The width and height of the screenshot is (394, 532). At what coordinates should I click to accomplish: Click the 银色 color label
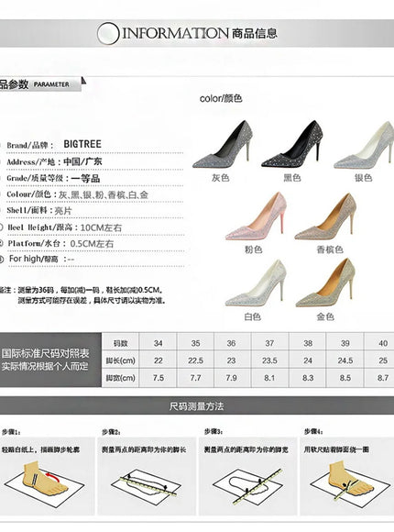click(x=363, y=178)
